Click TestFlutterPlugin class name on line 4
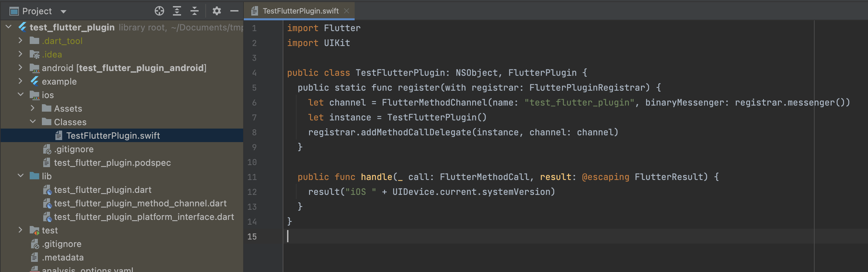 coord(400,73)
